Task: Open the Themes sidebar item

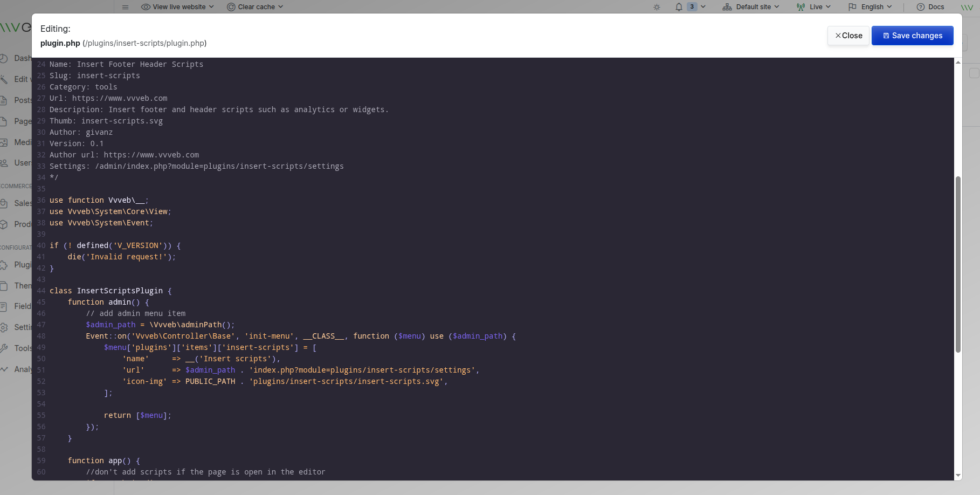Action: tap(16, 285)
